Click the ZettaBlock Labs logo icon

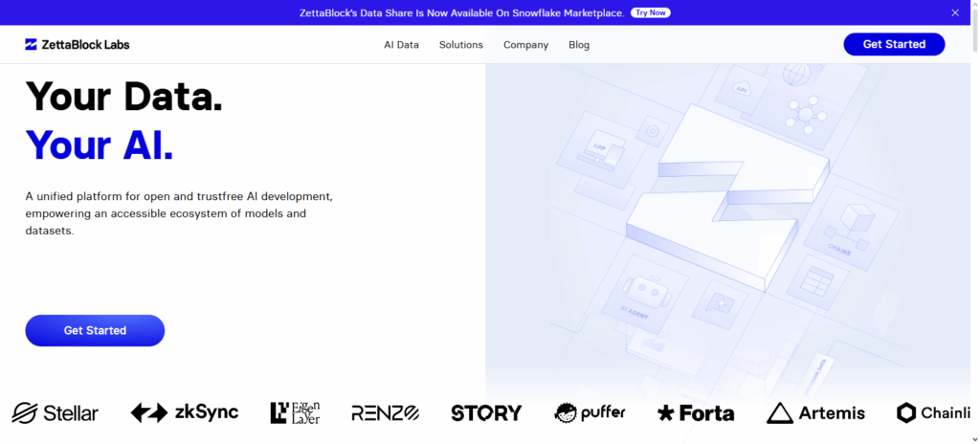pyautogui.click(x=31, y=45)
